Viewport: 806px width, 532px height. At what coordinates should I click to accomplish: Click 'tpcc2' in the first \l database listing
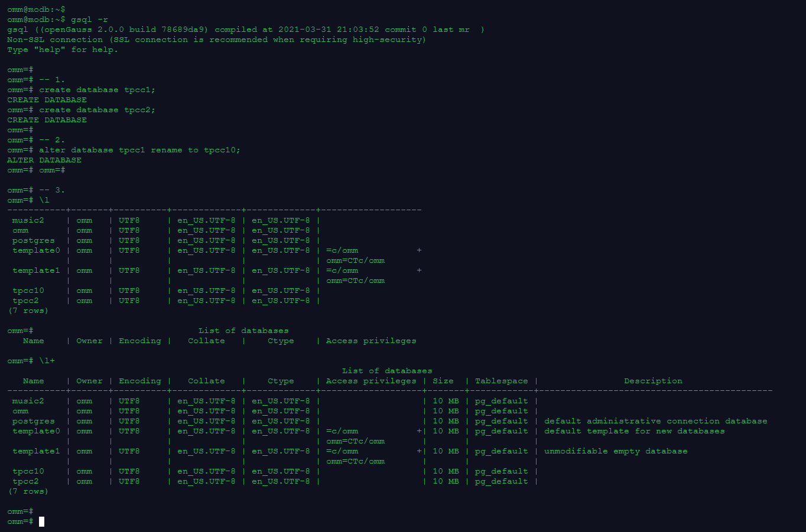[x=25, y=301]
